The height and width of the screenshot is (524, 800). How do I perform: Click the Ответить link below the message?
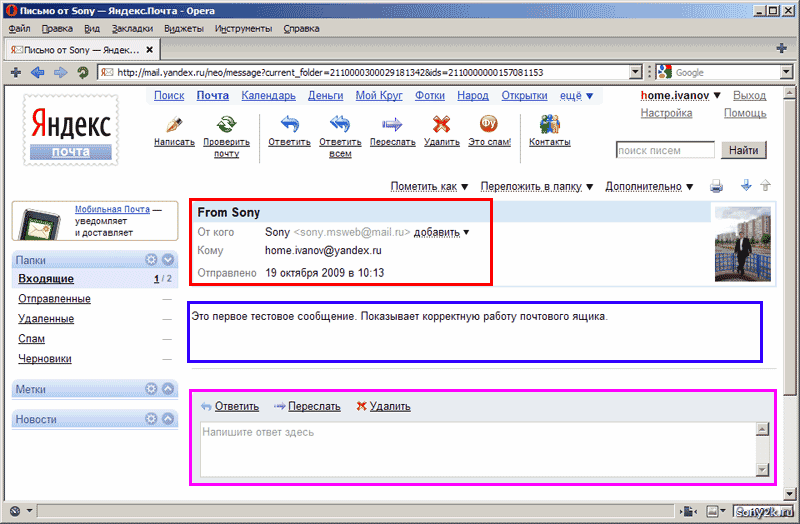pos(237,406)
